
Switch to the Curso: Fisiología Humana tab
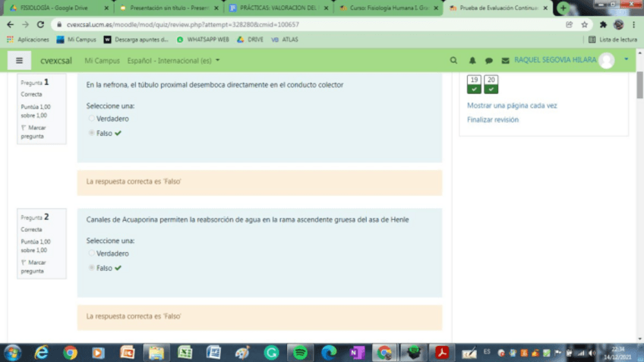[388, 8]
